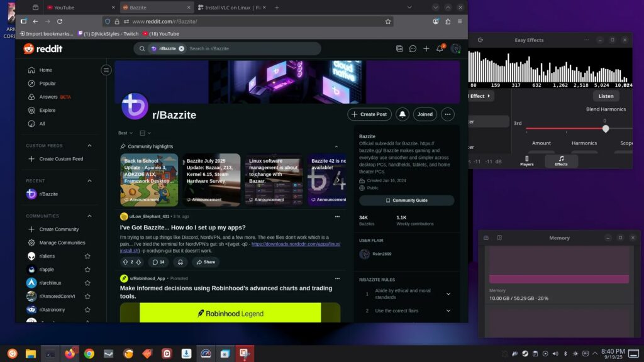Switch to the YouTube browser tab
Screen dimensions: 644x362
coord(80,8)
